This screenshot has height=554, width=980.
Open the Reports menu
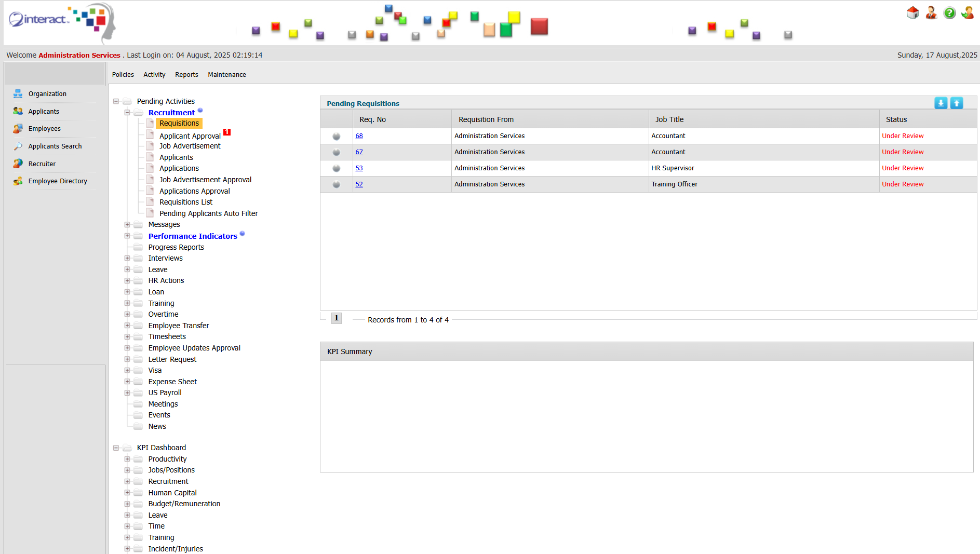pos(186,75)
